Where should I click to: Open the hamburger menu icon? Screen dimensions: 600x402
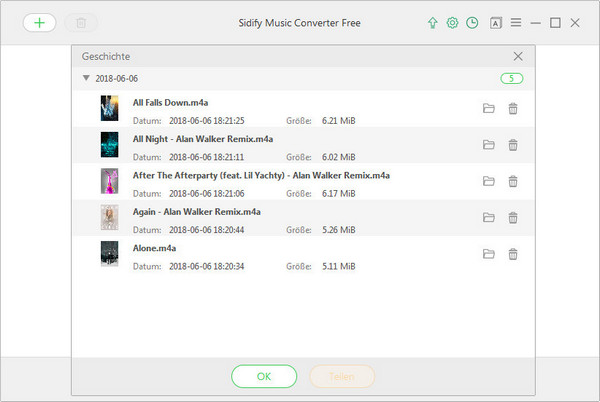pos(516,23)
